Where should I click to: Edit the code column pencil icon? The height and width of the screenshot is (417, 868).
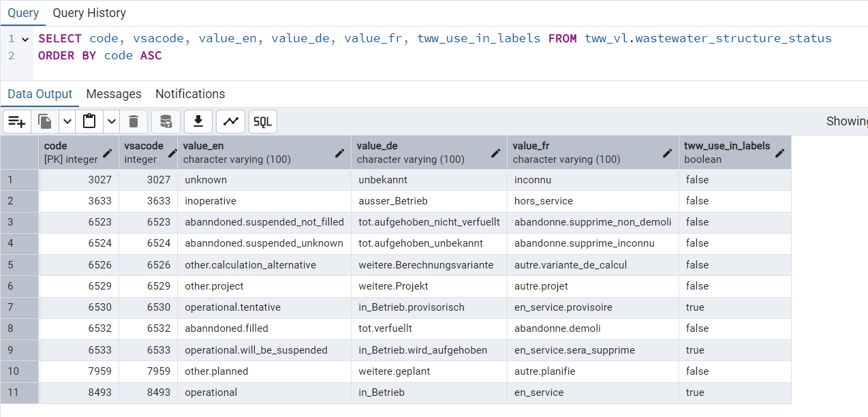108,153
